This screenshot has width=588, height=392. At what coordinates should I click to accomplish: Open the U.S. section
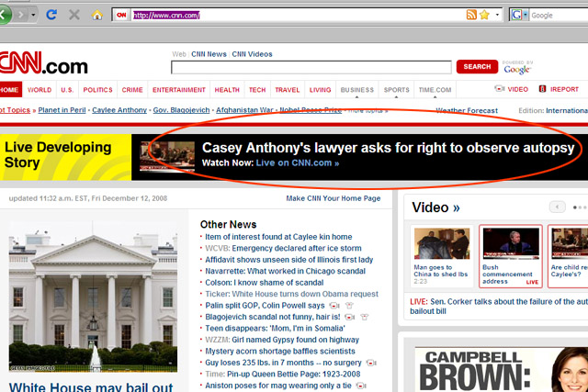pyautogui.click(x=67, y=90)
